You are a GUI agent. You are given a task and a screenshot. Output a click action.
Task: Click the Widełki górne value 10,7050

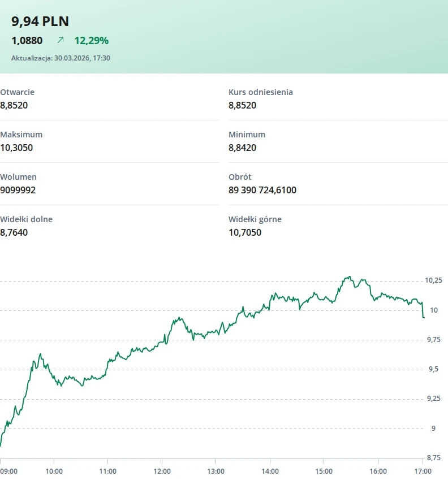245,232
